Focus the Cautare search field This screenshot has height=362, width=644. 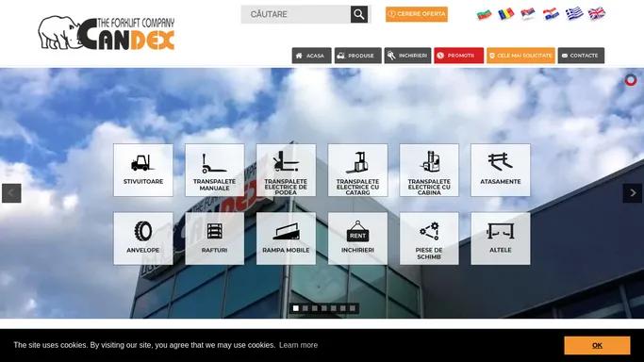pos(296,14)
